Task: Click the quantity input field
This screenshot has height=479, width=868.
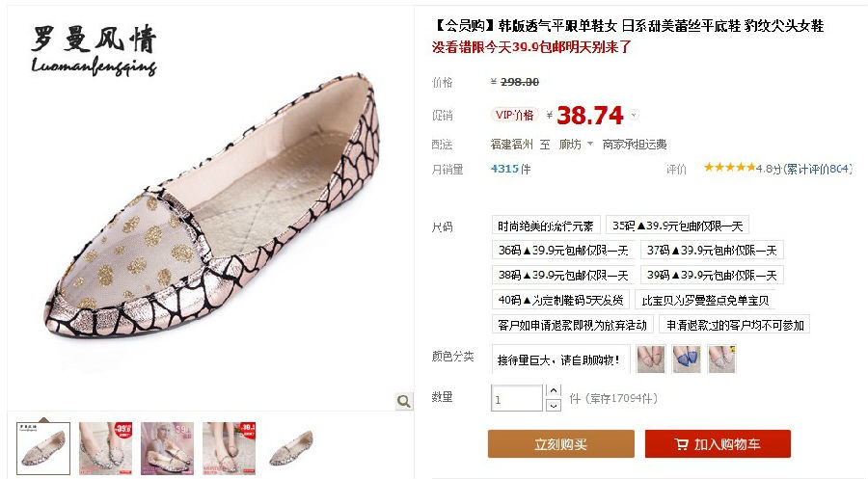Action: point(517,398)
